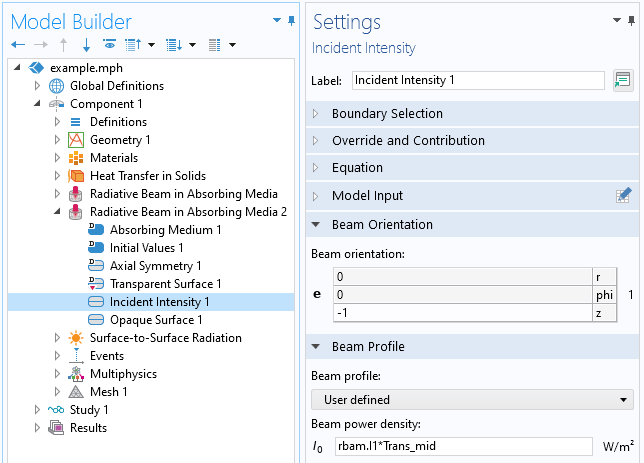This screenshot has width=644, height=463.
Task: Click the show more options eye icon
Action: pos(109,45)
